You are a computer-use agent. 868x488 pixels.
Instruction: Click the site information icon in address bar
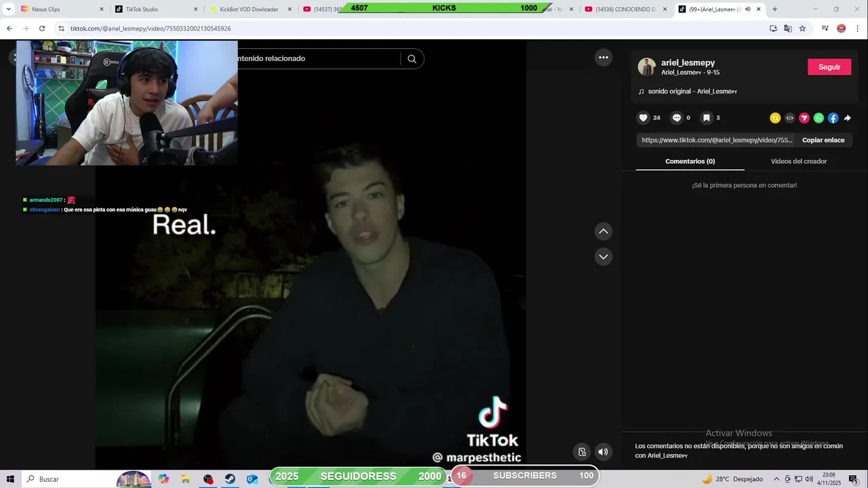pyautogui.click(x=61, y=28)
